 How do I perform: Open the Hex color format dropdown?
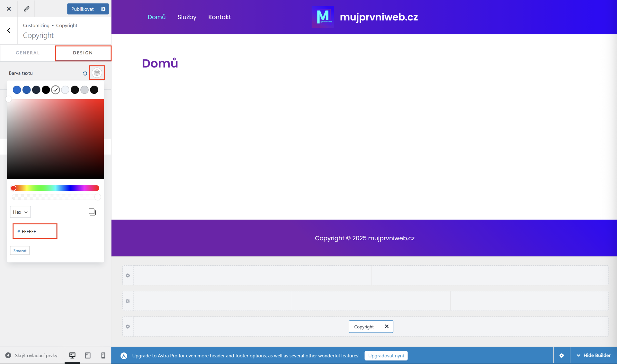pyautogui.click(x=20, y=212)
